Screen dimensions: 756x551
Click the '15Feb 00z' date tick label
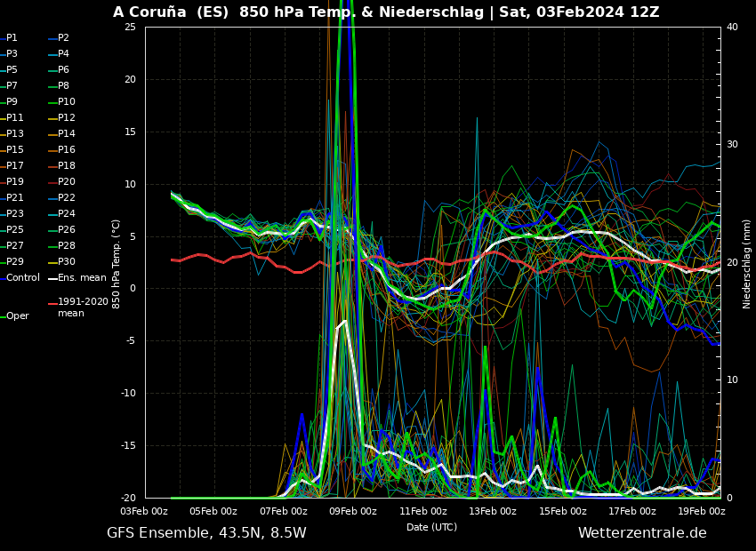563,511
